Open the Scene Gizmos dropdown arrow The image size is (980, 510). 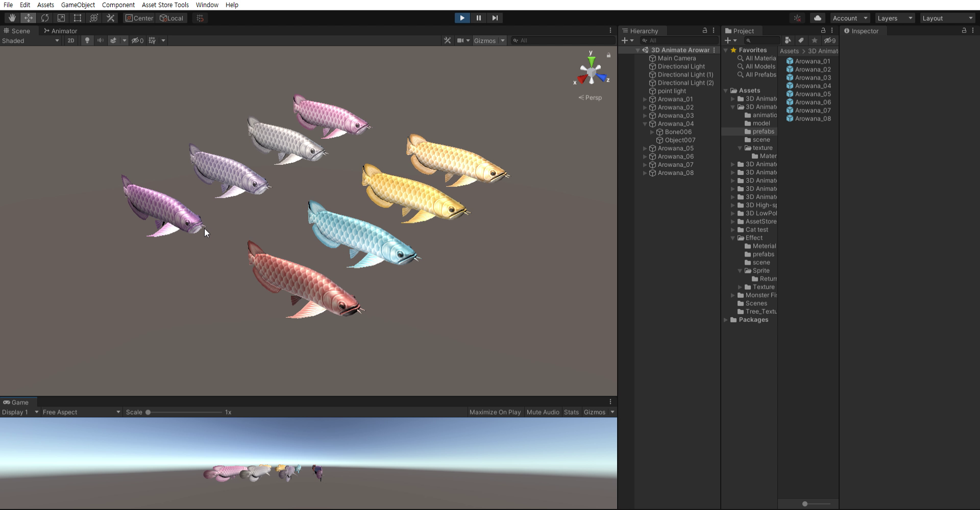coord(503,40)
